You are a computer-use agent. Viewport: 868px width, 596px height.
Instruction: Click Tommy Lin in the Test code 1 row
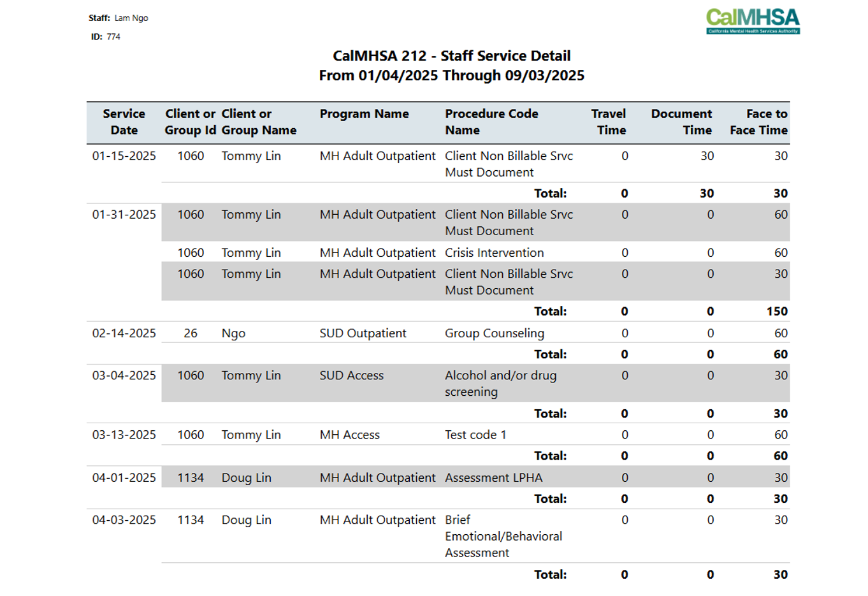coord(251,435)
